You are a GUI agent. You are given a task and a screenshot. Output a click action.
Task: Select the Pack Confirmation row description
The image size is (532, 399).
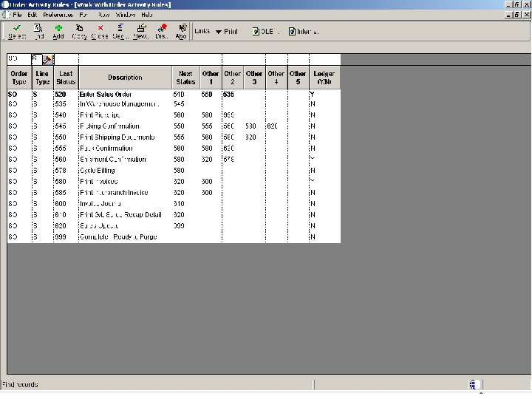pos(106,149)
